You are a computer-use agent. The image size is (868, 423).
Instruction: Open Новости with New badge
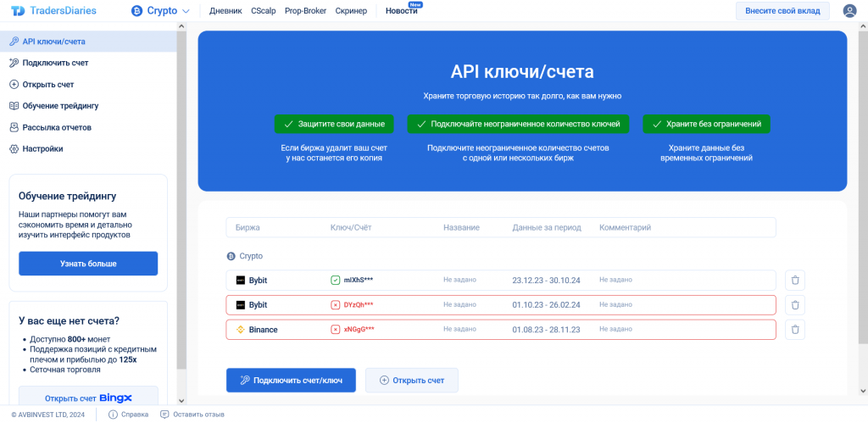401,11
